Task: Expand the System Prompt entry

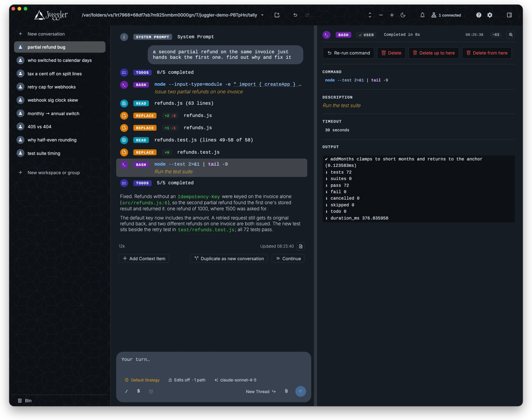Action: tap(212, 37)
